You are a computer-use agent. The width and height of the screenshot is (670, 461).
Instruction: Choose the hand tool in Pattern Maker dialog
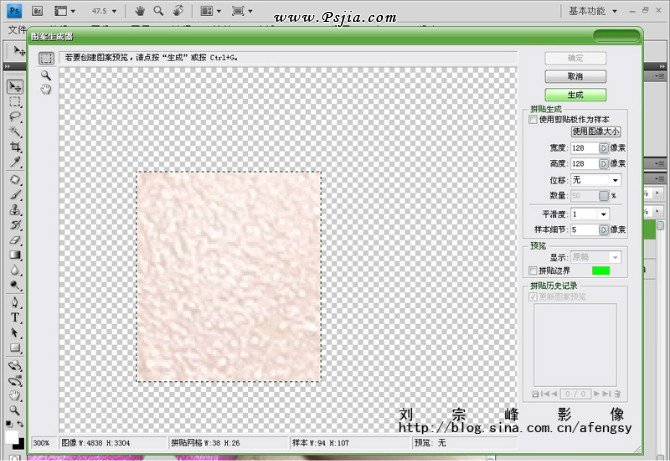46,89
